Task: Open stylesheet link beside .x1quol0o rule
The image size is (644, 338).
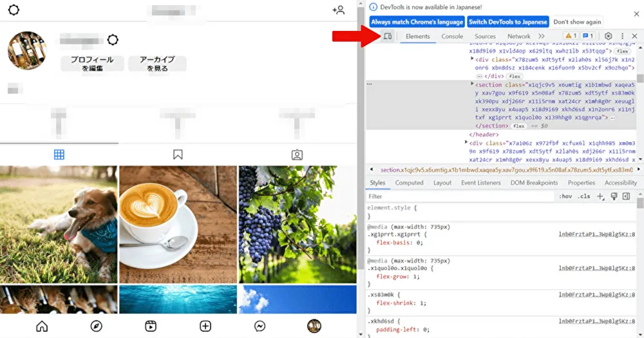Action: tap(596, 268)
